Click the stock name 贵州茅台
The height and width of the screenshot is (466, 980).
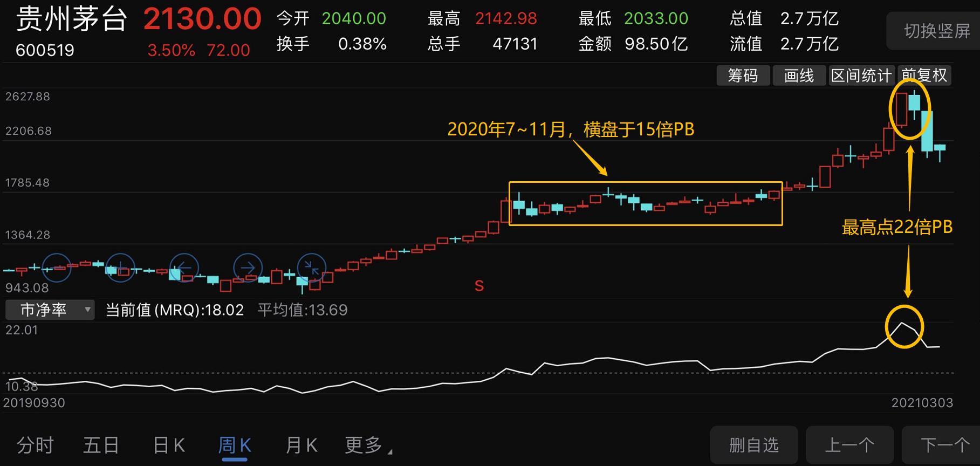tap(72, 19)
